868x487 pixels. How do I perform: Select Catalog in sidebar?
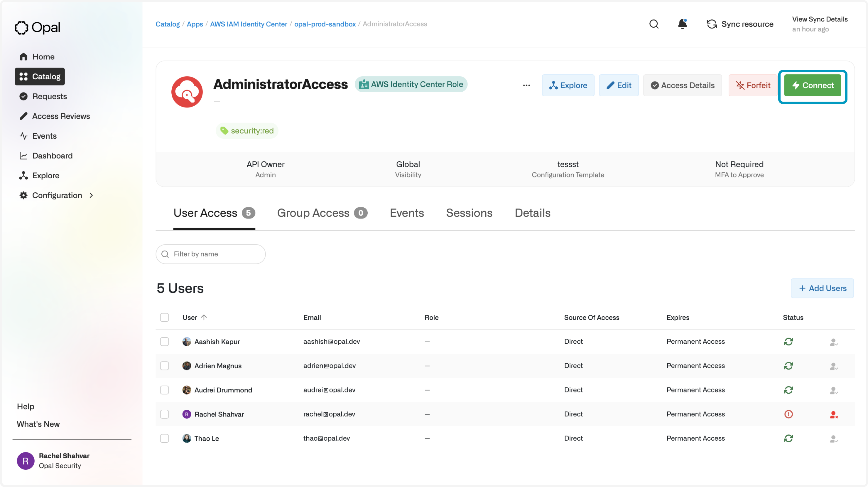pos(40,77)
